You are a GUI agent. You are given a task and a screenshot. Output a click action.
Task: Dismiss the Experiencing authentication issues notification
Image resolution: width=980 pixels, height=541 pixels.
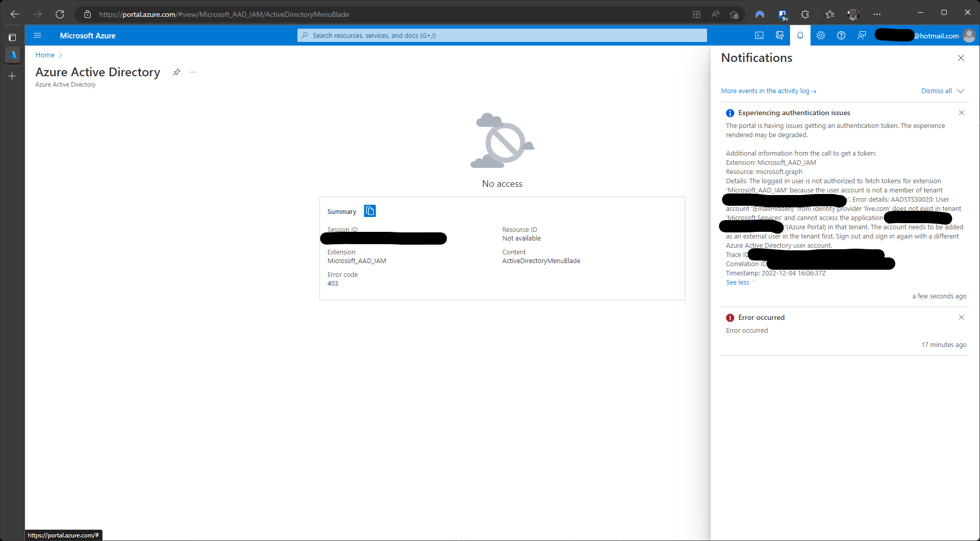962,113
